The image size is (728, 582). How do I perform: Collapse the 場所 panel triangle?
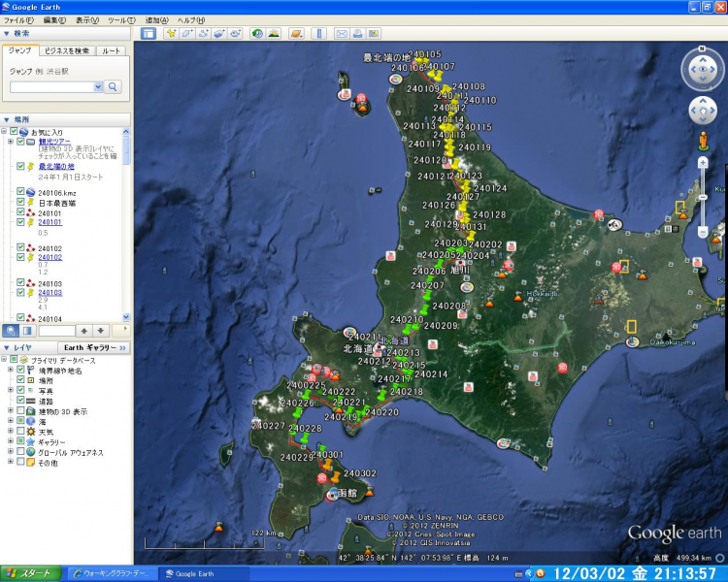[x=7, y=119]
